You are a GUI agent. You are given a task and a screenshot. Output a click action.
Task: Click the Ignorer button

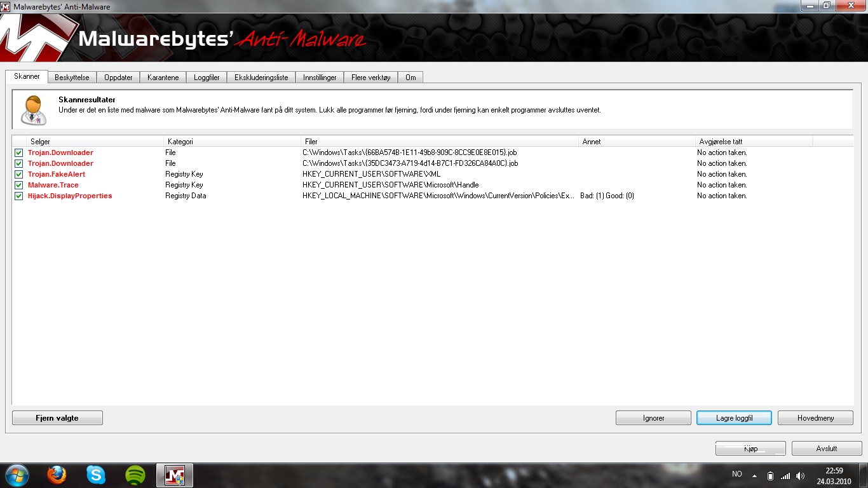tap(653, 418)
